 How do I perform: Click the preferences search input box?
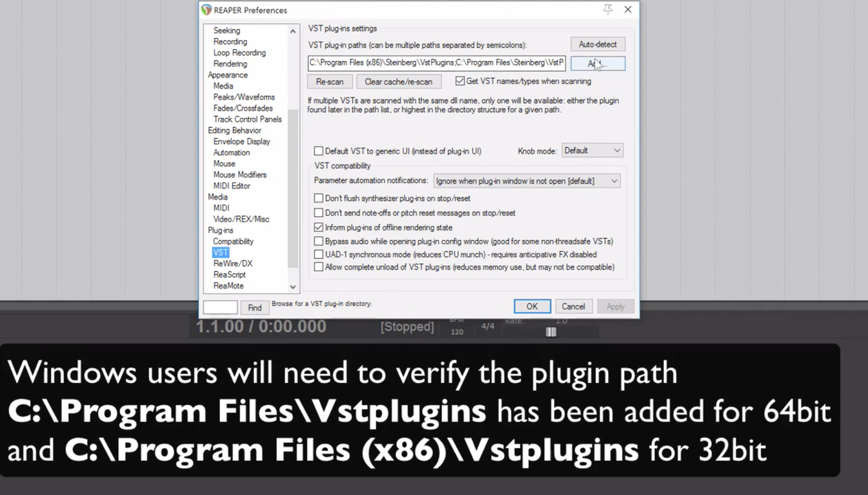click(x=220, y=307)
